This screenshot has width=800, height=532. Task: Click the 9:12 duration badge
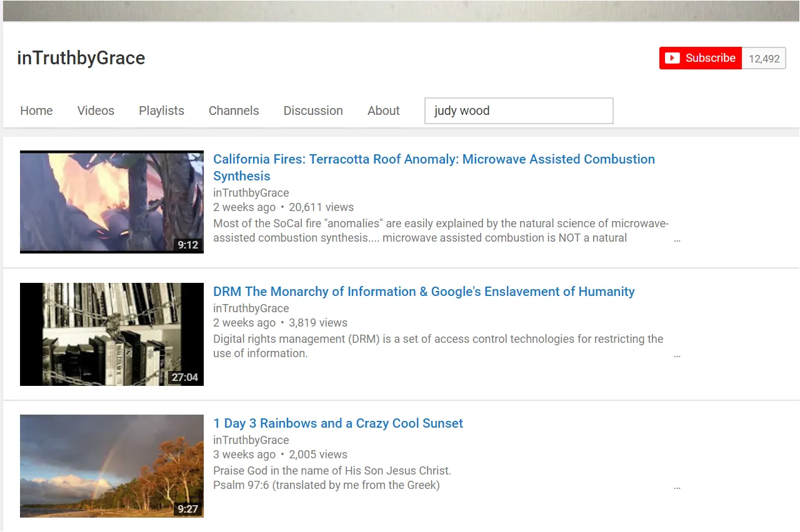[188, 245]
